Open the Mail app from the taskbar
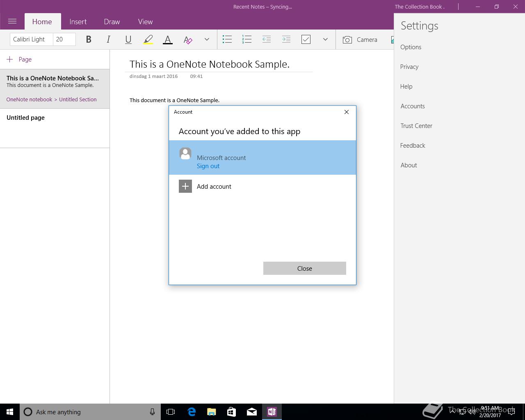This screenshot has height=420, width=525. (252, 412)
